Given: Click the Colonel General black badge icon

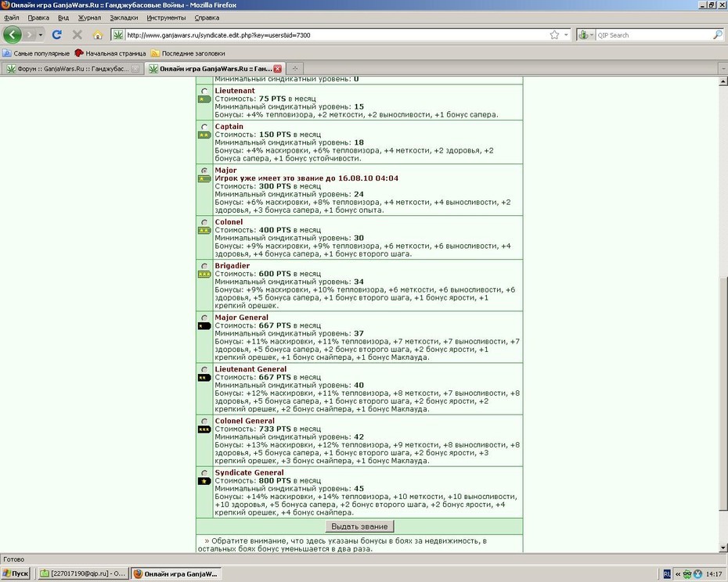Looking at the screenshot, I should pos(204,429).
